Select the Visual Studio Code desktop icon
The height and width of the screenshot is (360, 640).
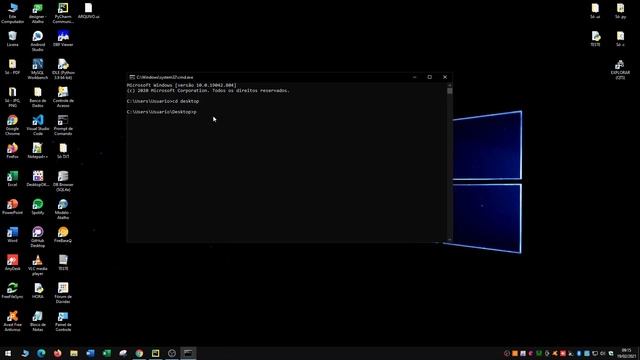pos(38,125)
